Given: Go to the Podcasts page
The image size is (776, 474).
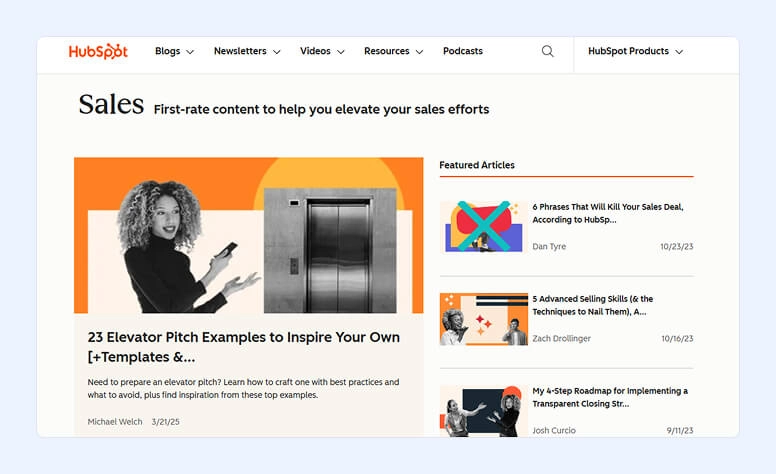Looking at the screenshot, I should [463, 51].
